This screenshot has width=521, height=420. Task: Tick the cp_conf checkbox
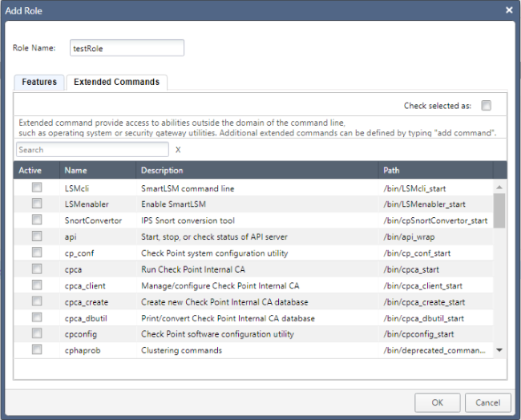click(x=37, y=252)
